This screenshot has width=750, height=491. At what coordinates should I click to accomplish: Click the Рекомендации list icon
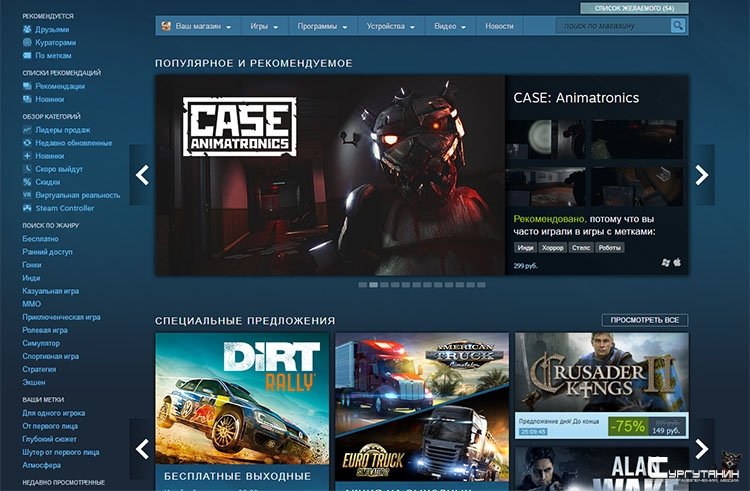[27, 86]
